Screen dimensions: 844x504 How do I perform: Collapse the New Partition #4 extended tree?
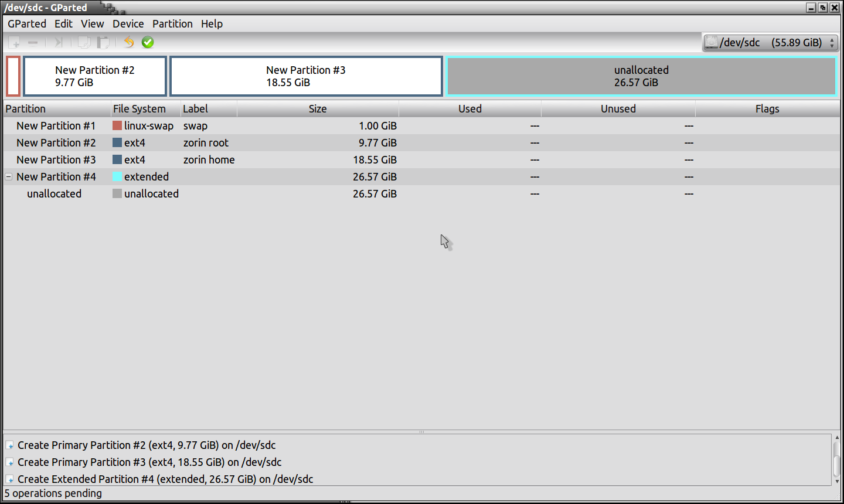(x=9, y=176)
